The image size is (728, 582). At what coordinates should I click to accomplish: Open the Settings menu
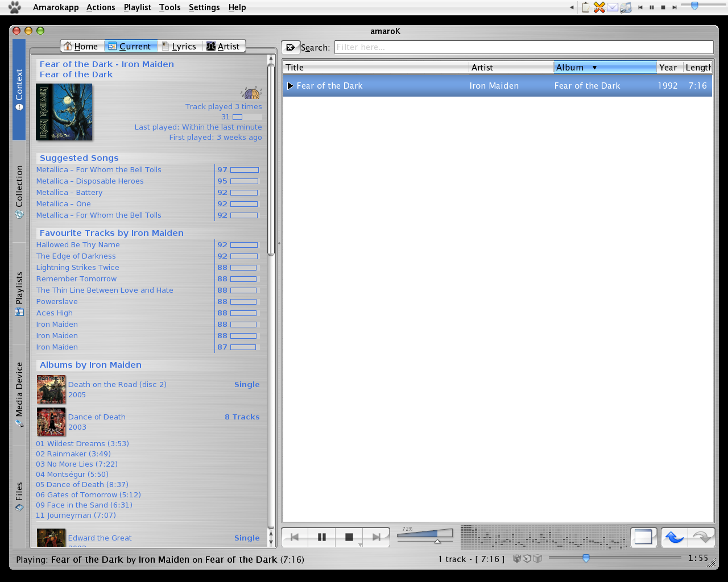204,7
